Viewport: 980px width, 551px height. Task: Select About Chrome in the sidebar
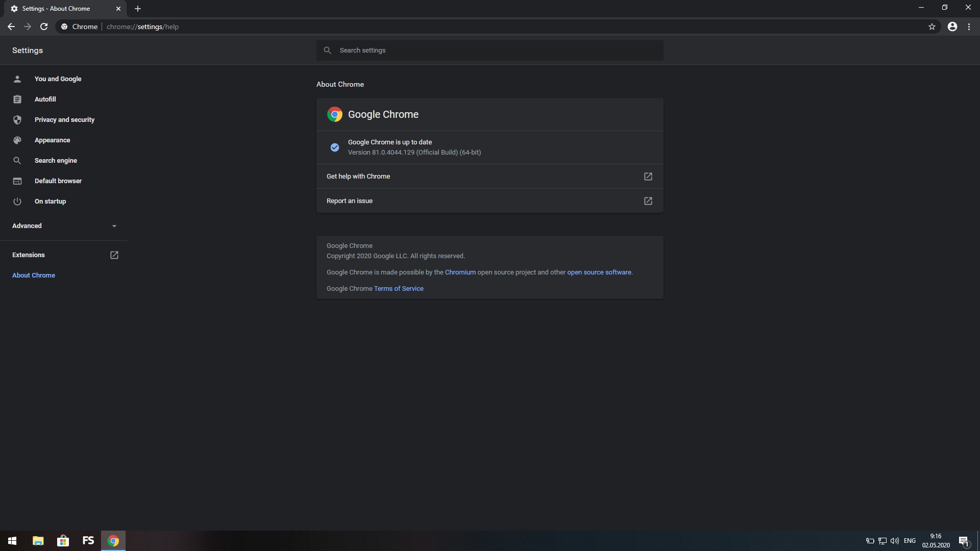(34, 275)
